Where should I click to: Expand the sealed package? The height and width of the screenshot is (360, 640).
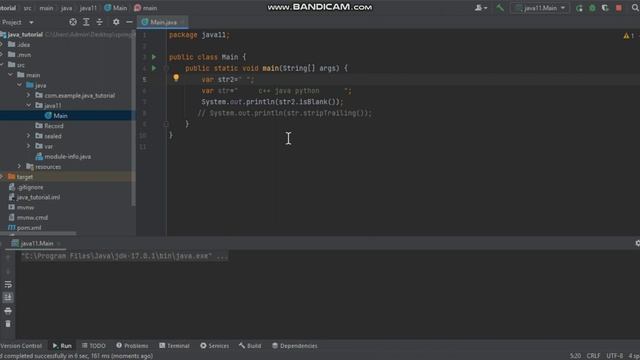pyautogui.click(x=28, y=136)
